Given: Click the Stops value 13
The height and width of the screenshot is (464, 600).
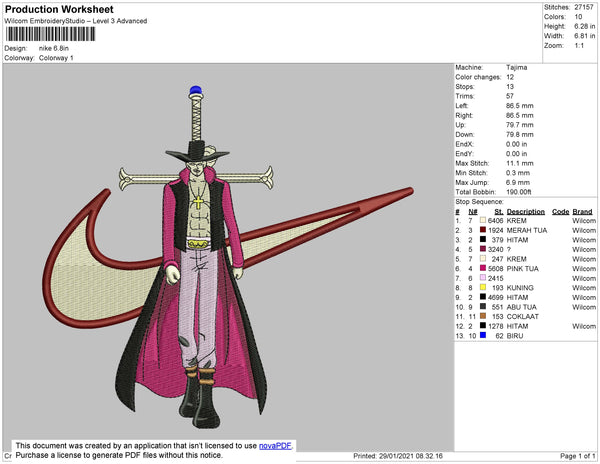Looking at the screenshot, I should 510,86.
